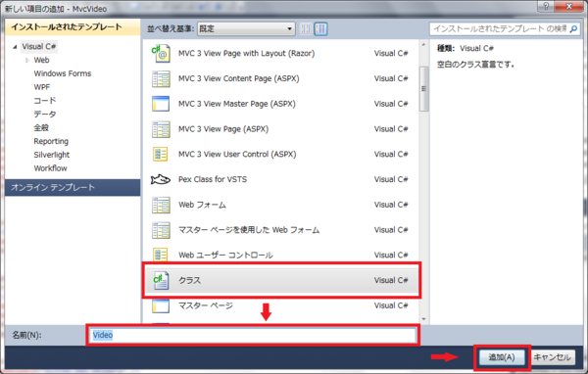Select Reporting category
Screen dimensions: 588x374
point(51,141)
